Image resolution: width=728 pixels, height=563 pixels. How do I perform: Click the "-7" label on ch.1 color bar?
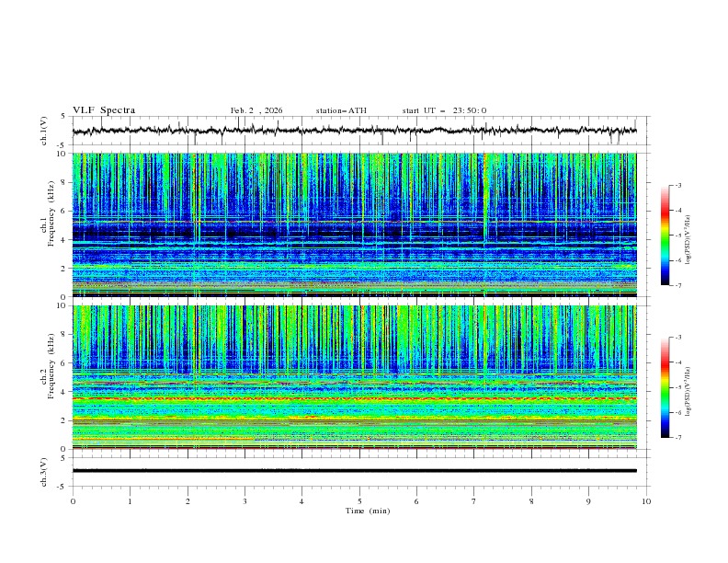tap(678, 285)
